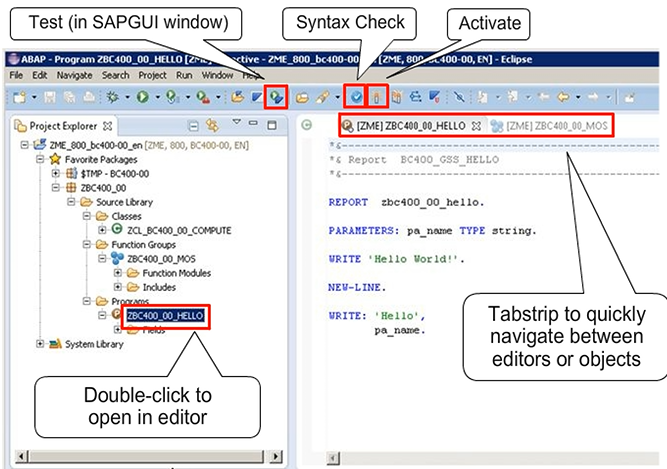Viewport: 667px width, 469px height.
Task: Open the Project menu
Action: point(152,75)
